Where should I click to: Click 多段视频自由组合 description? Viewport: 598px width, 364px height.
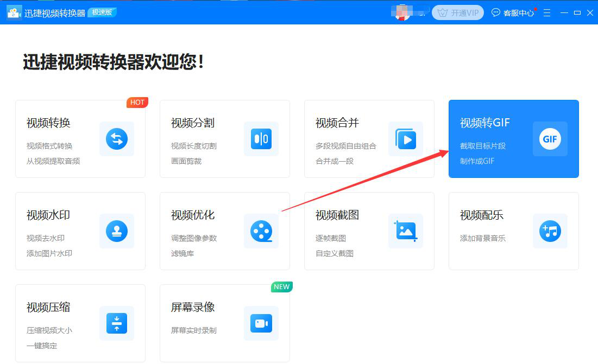[x=346, y=146]
